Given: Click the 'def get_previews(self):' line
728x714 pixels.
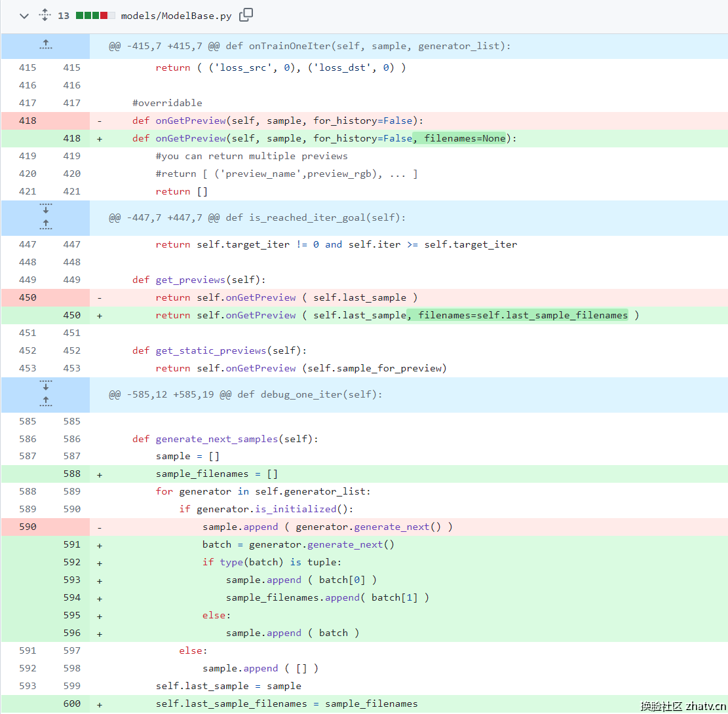Looking at the screenshot, I should coord(199,280).
